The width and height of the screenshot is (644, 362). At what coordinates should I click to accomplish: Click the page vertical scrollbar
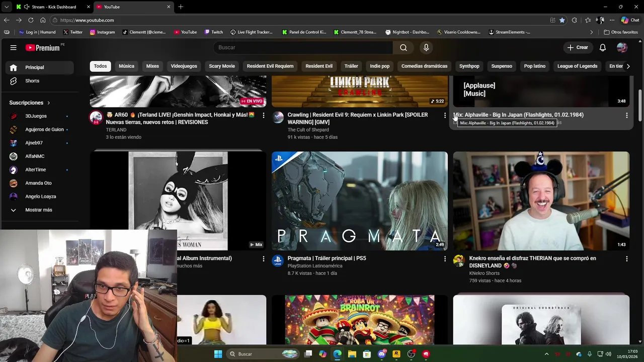click(x=640, y=105)
